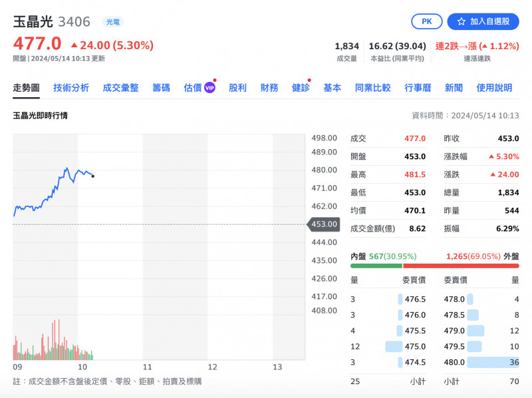Click the ask volume 36 bar
The height and width of the screenshot is (398, 532).
pyautogui.click(x=493, y=362)
